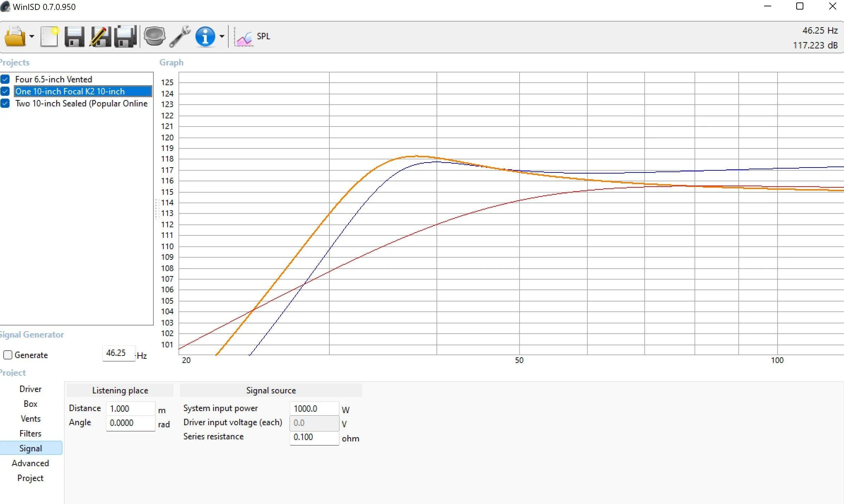Viewport: 844px width, 504px height.
Task: Switch to the Vents tab
Action: click(x=30, y=418)
